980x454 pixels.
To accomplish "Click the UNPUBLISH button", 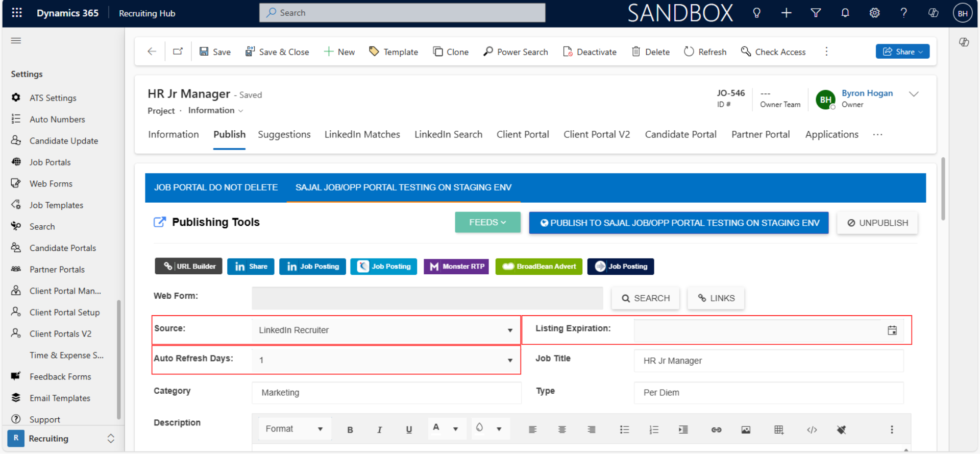I will coord(877,223).
